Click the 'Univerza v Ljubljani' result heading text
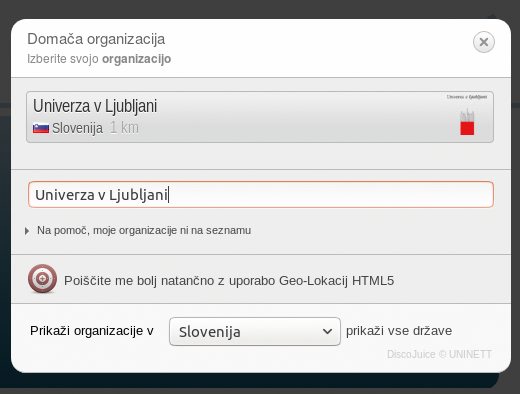Screen dimensions: 520x394 [x=95, y=106]
